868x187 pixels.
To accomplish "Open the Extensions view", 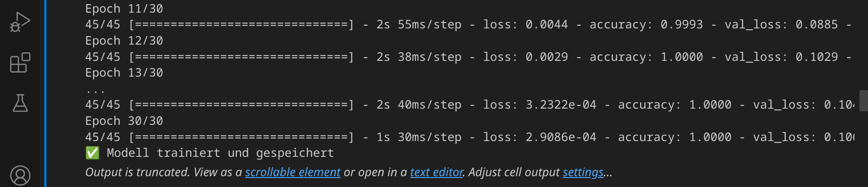I will [20, 63].
